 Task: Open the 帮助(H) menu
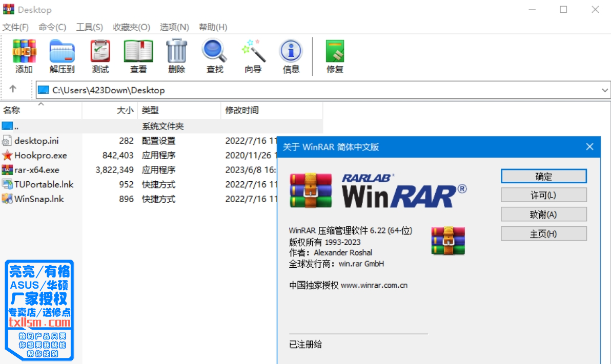click(213, 27)
